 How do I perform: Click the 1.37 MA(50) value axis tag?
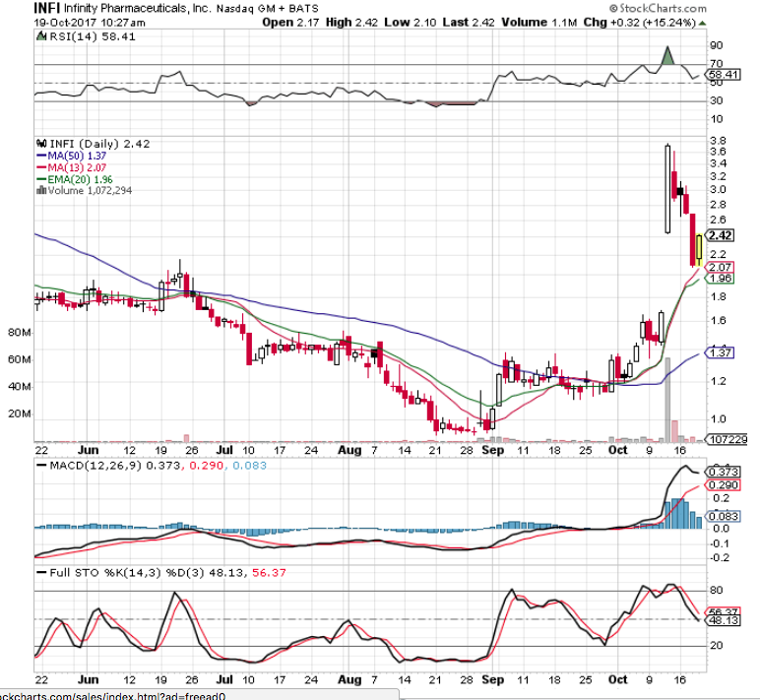point(720,352)
